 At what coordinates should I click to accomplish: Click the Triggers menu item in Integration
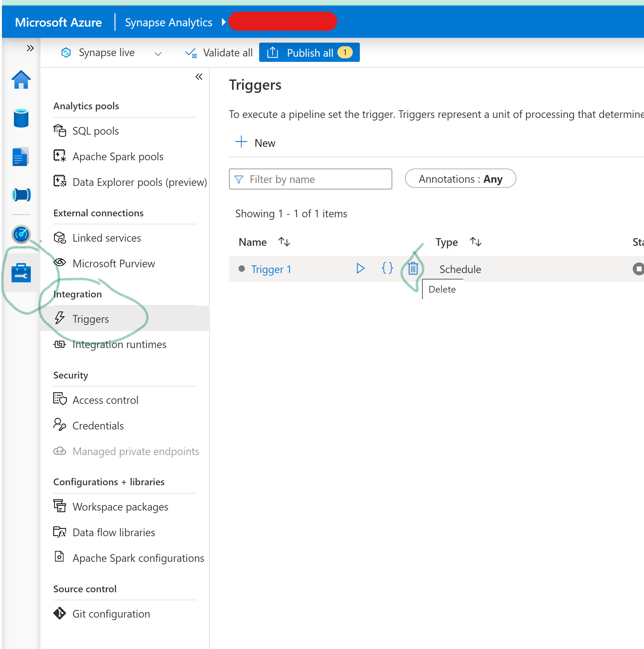point(90,318)
